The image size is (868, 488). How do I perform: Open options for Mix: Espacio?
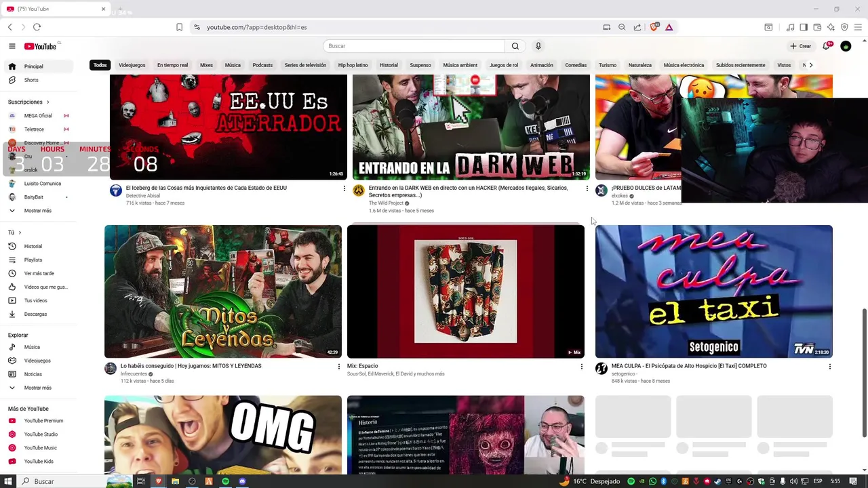point(581,367)
